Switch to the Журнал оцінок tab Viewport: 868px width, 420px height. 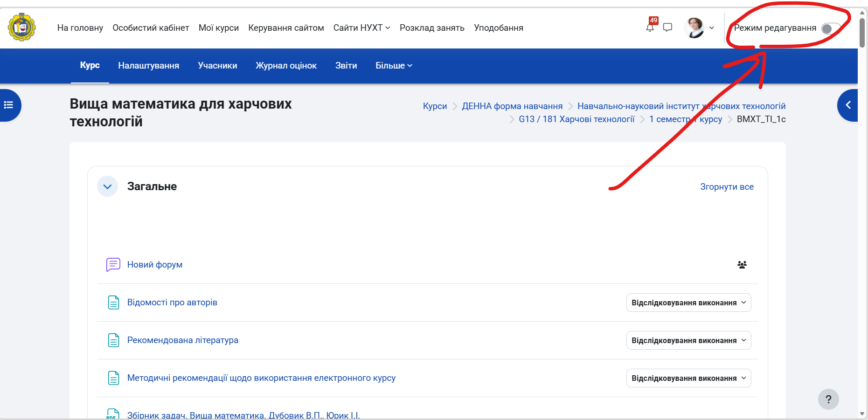pos(286,66)
